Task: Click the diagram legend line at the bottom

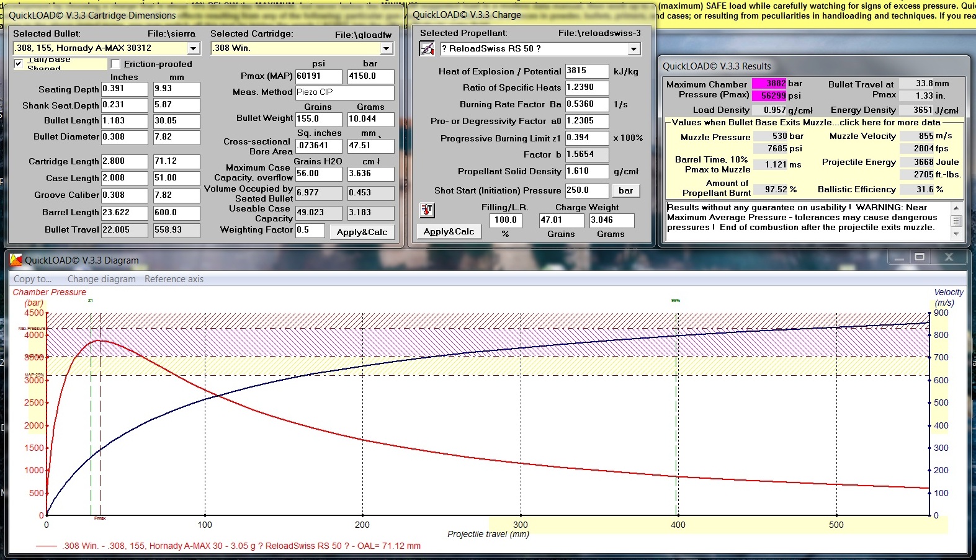Action: tap(228, 546)
